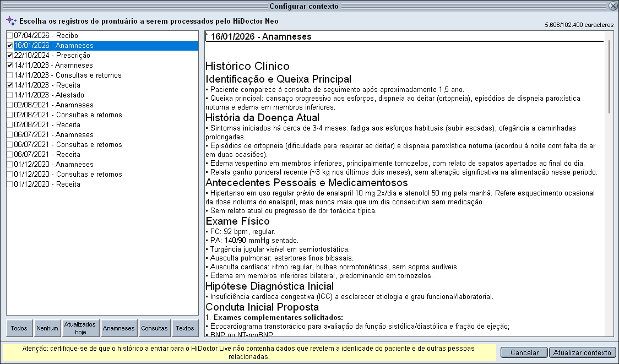Filter selection with Anamneses button
The width and height of the screenshot is (619, 364).
tap(119, 328)
